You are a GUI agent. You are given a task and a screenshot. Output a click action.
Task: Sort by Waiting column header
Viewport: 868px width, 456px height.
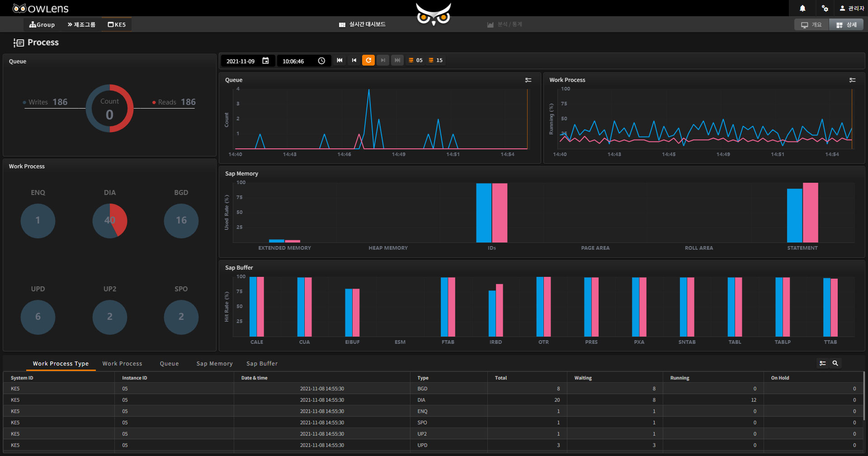[x=615, y=378]
